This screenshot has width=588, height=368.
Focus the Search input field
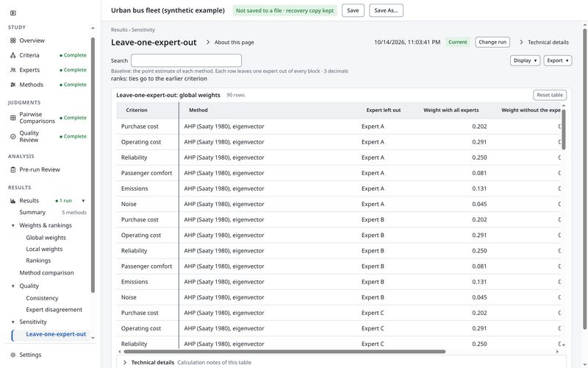click(x=186, y=60)
